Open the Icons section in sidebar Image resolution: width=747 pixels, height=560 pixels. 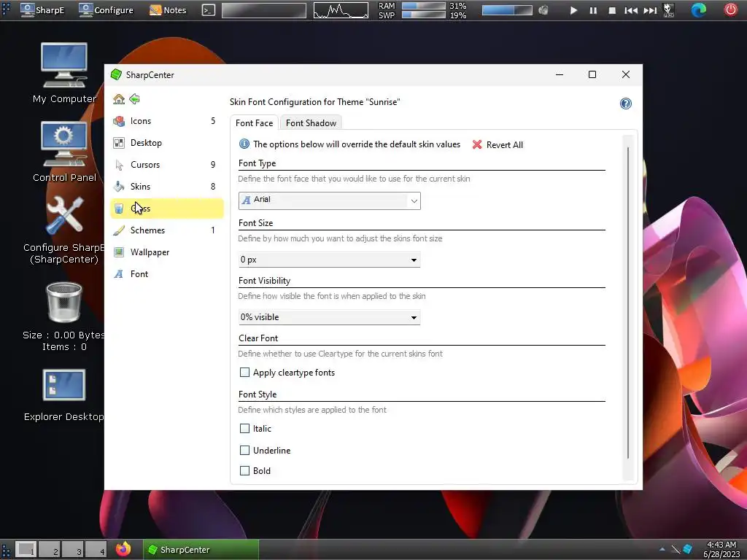(166, 121)
